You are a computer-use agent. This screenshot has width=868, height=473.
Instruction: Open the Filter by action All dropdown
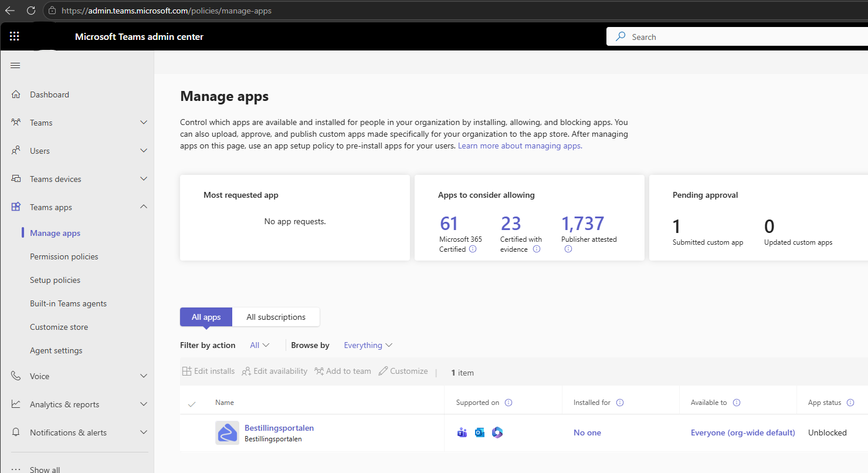click(x=260, y=345)
